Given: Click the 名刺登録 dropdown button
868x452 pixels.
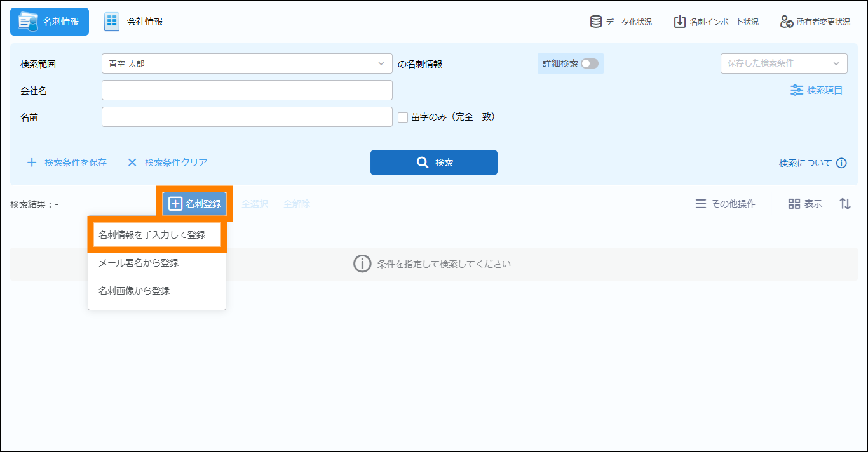Looking at the screenshot, I should pos(194,204).
